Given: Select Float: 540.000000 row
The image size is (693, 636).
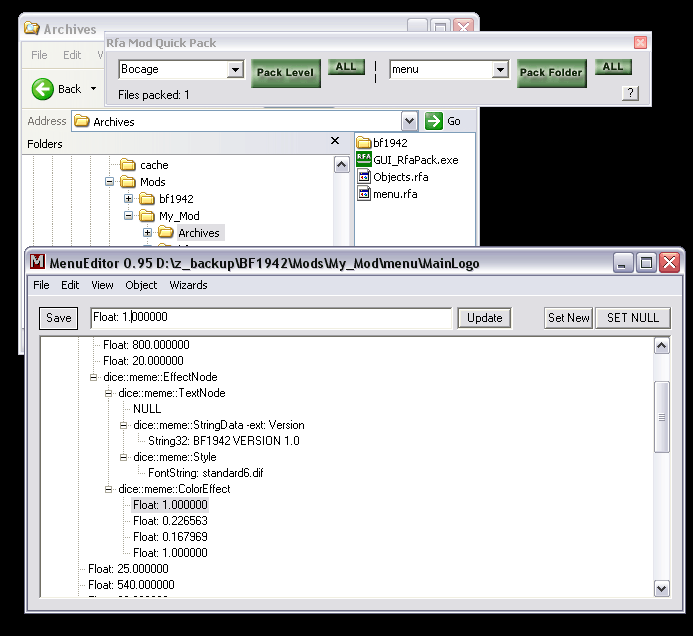Looking at the screenshot, I should click(131, 585).
